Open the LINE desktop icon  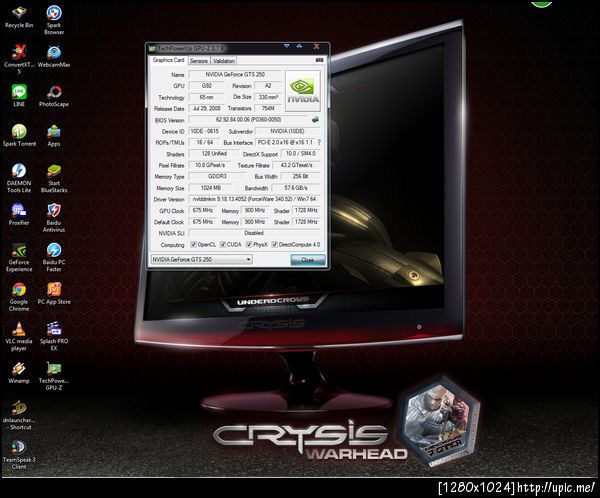19,95
